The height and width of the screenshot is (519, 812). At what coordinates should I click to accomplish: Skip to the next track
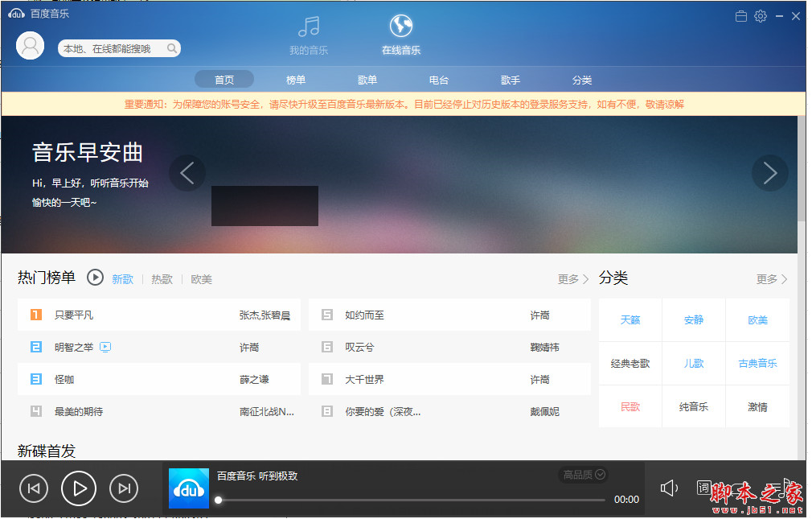click(124, 488)
